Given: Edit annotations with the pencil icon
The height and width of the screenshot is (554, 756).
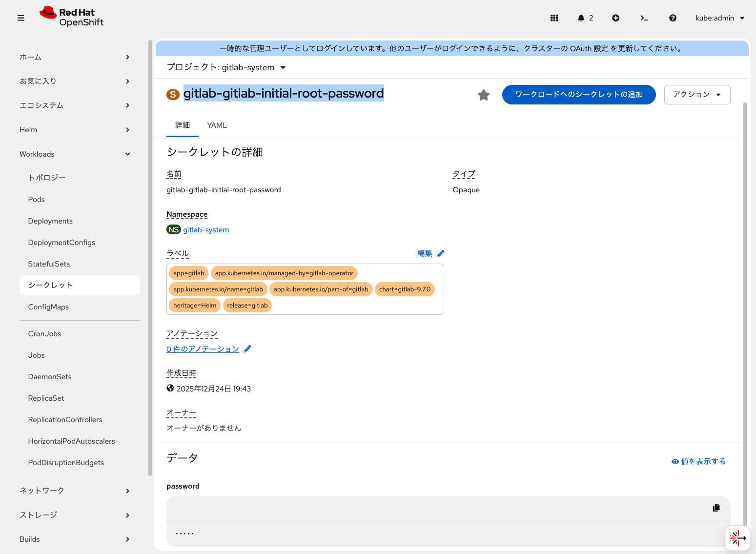Looking at the screenshot, I should pyautogui.click(x=247, y=349).
